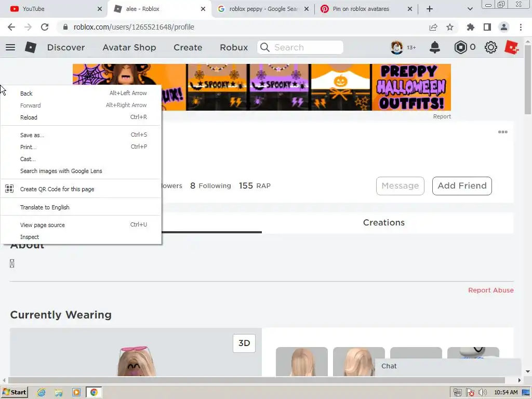
Task: Select View page source
Action: click(81, 225)
